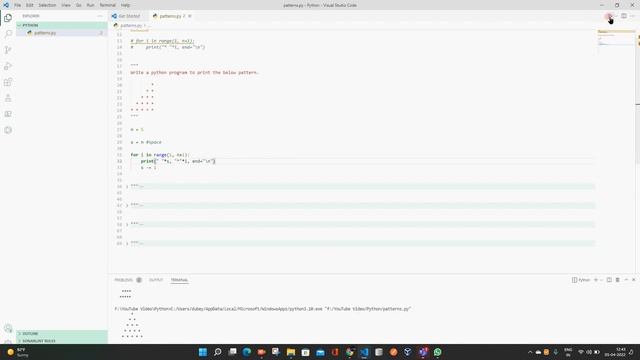This screenshot has height=360, width=640.
Task: Maximize the terminal panel size
Action: click(626, 280)
